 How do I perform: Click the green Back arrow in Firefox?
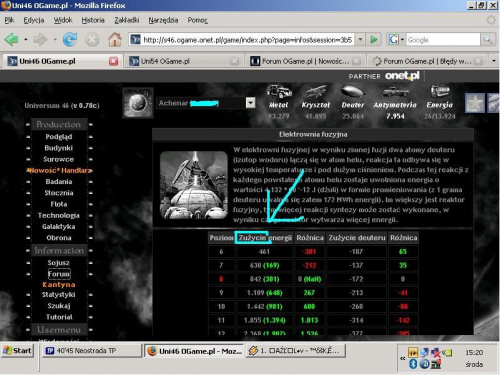[x=12, y=39]
